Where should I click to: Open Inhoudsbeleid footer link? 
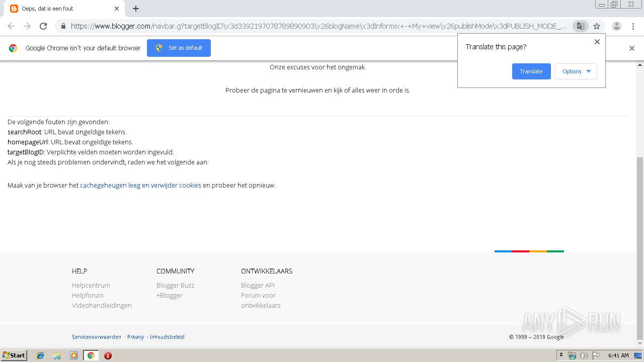pos(167,337)
